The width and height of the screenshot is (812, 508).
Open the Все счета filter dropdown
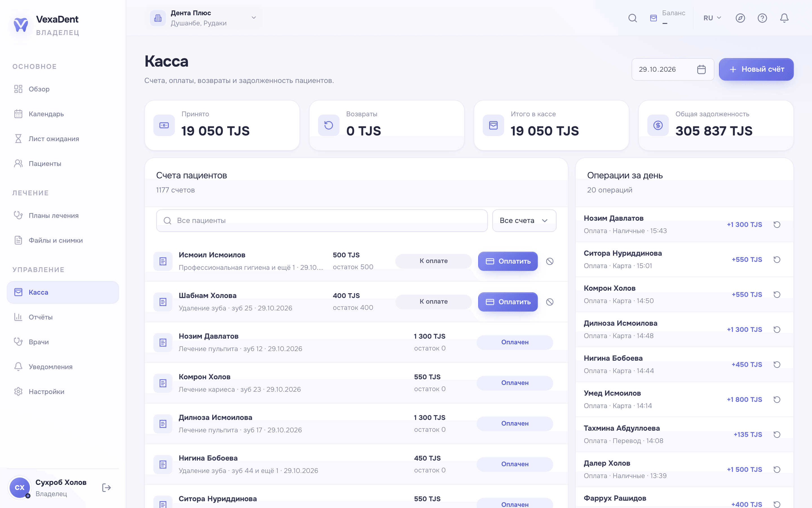pos(524,221)
